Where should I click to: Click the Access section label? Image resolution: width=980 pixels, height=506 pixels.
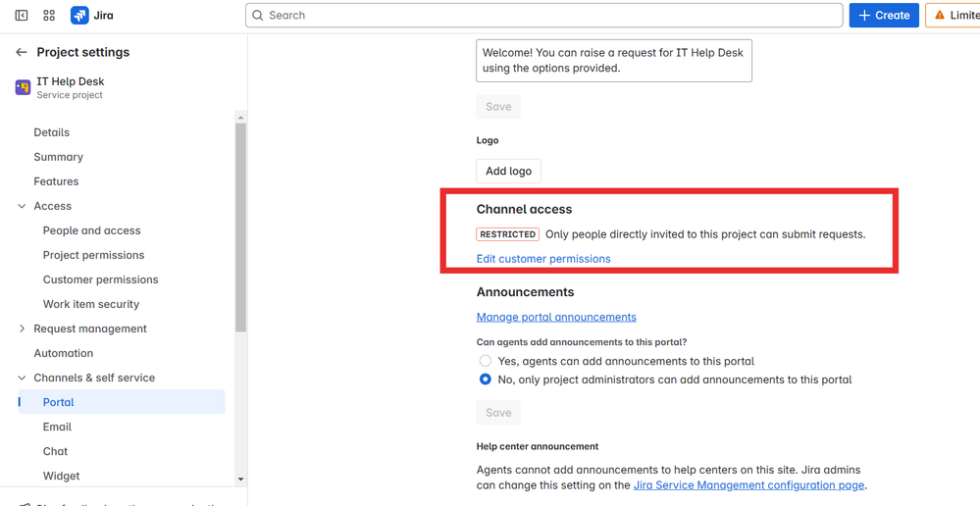click(x=53, y=206)
